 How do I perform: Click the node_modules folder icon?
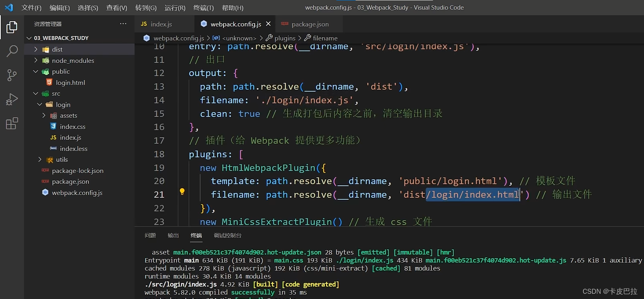pyautogui.click(x=46, y=60)
